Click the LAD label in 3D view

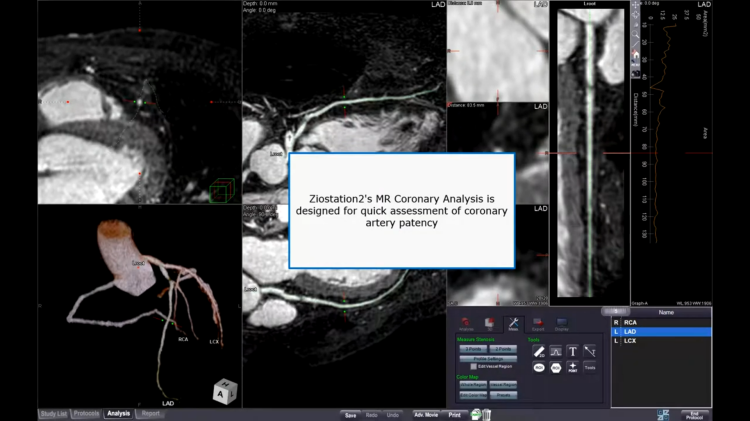(x=168, y=403)
